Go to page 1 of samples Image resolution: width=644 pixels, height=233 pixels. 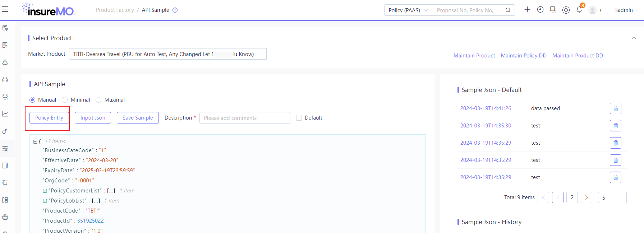[558, 197]
